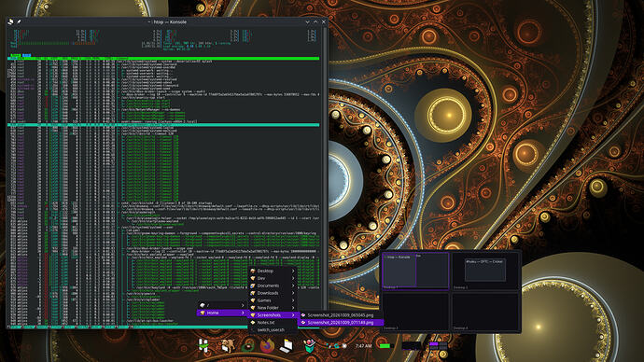
Task: Click the Downloads folder icon
Action: [253, 293]
